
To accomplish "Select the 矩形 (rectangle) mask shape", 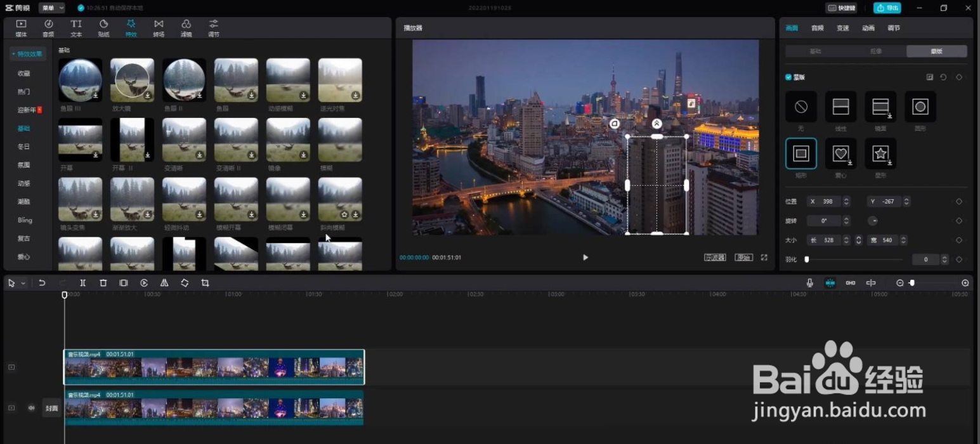I will click(x=801, y=153).
